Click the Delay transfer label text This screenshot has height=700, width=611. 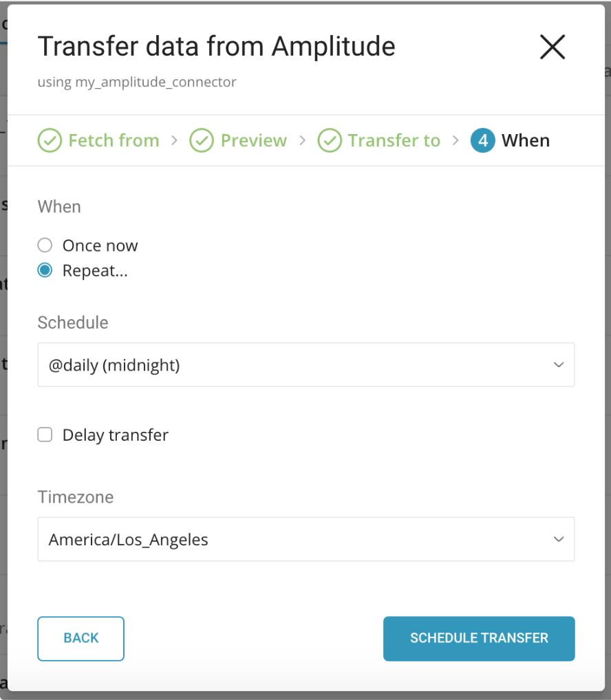115,435
